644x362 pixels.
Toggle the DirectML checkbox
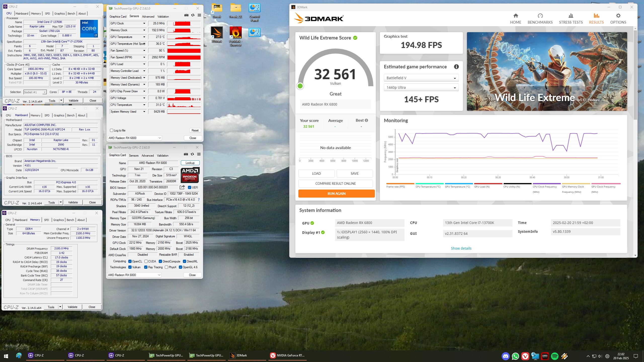click(184, 261)
